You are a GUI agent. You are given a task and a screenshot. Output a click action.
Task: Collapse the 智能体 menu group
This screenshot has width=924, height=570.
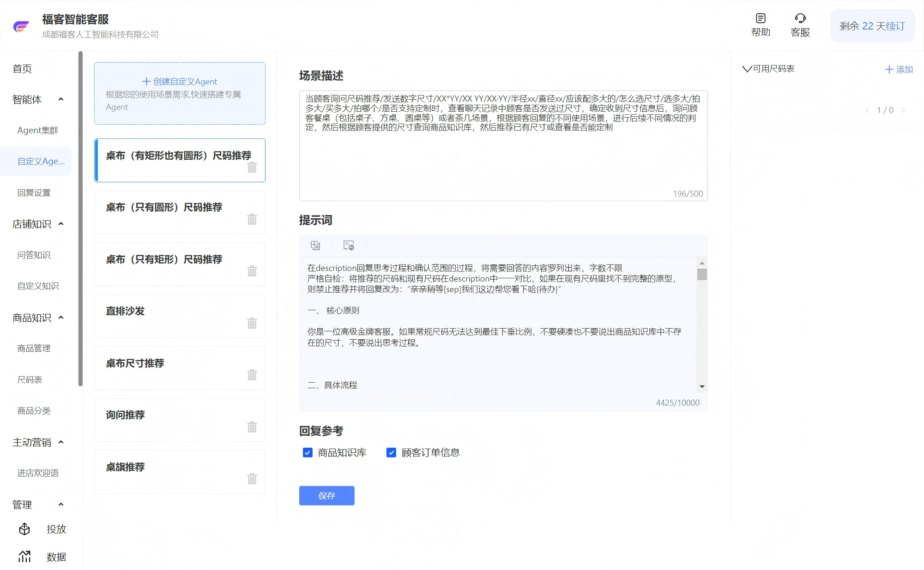(61, 99)
